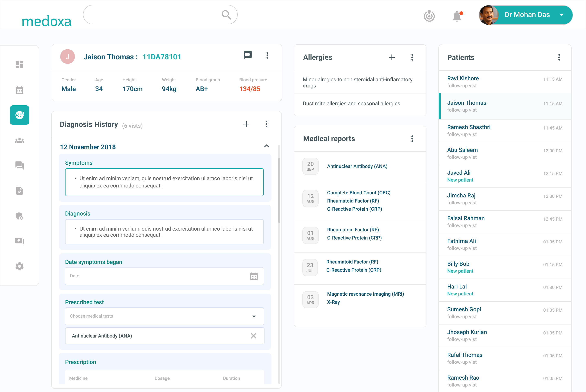Viewport: 586px width, 392px height.
Task: Click the dashboard grid icon in sidebar
Action: (20, 65)
